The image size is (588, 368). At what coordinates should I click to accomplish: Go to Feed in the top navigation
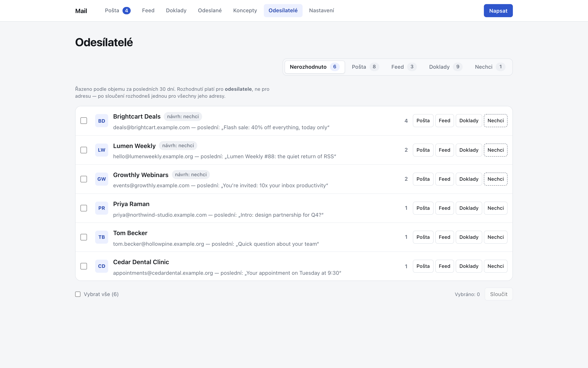[x=148, y=10]
